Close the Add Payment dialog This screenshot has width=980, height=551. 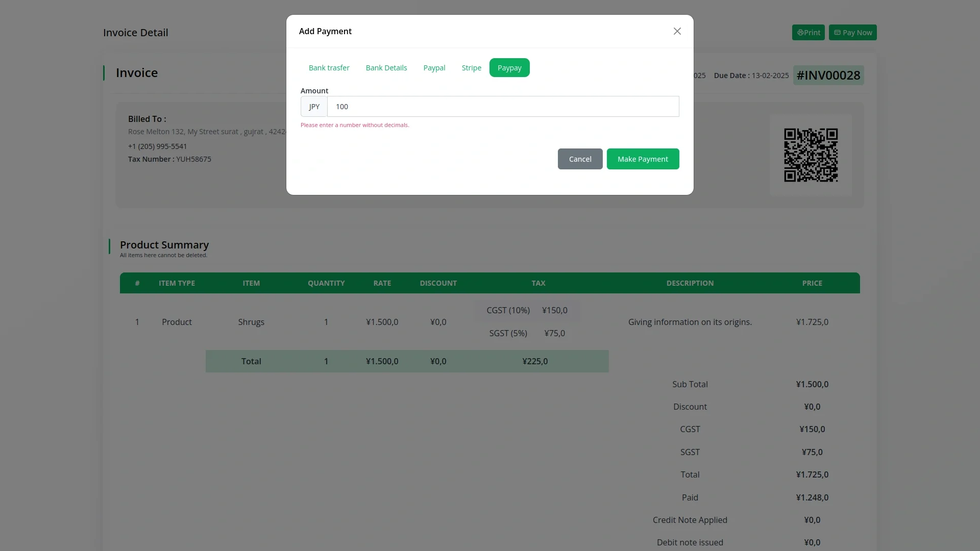(677, 31)
